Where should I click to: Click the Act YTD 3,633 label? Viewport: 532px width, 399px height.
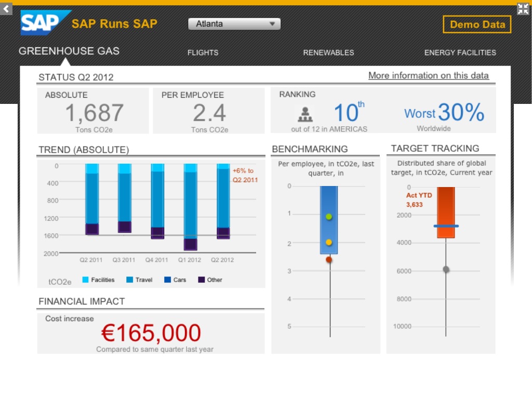pyautogui.click(x=419, y=200)
